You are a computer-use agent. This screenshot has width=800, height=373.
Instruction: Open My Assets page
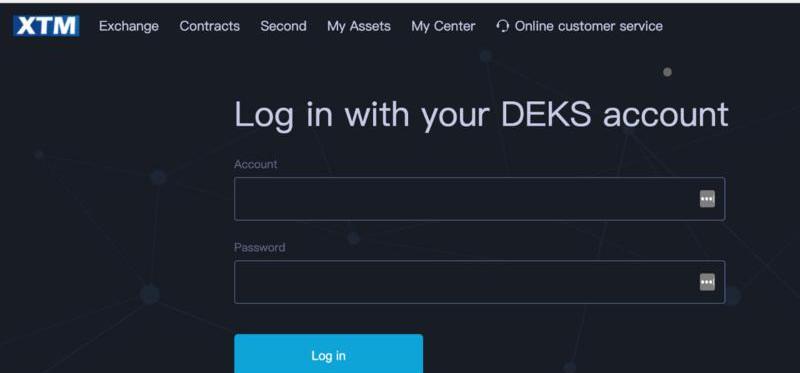pos(359,27)
